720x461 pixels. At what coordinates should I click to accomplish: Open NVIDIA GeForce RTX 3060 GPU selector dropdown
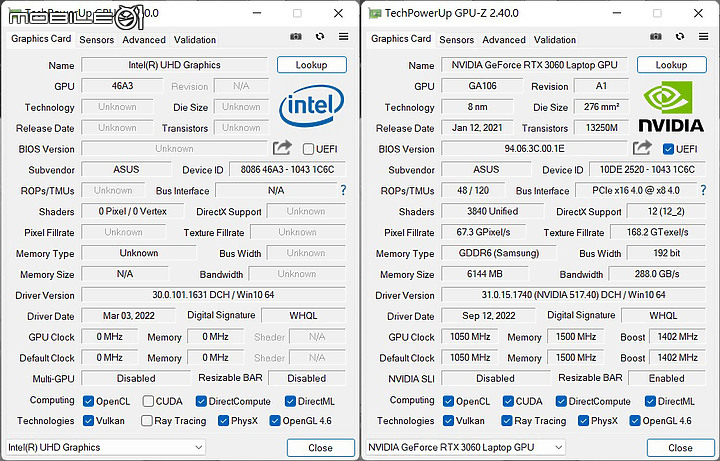[x=466, y=447]
